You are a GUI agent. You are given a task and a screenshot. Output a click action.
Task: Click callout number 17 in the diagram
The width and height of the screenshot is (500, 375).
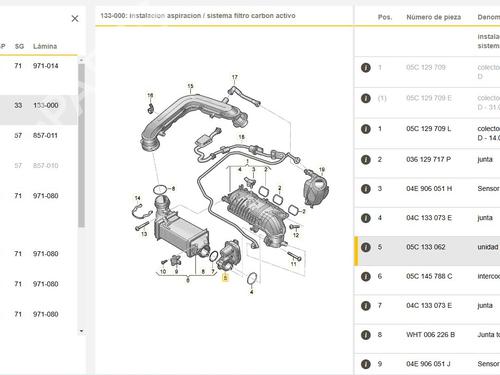click(x=235, y=77)
